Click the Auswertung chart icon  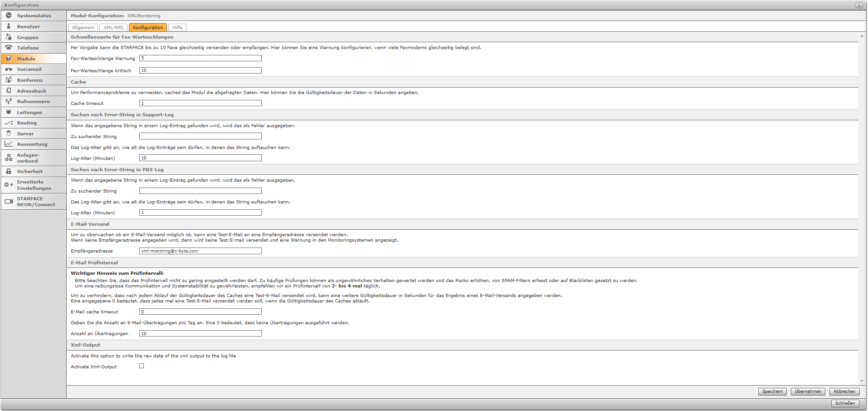(9, 144)
